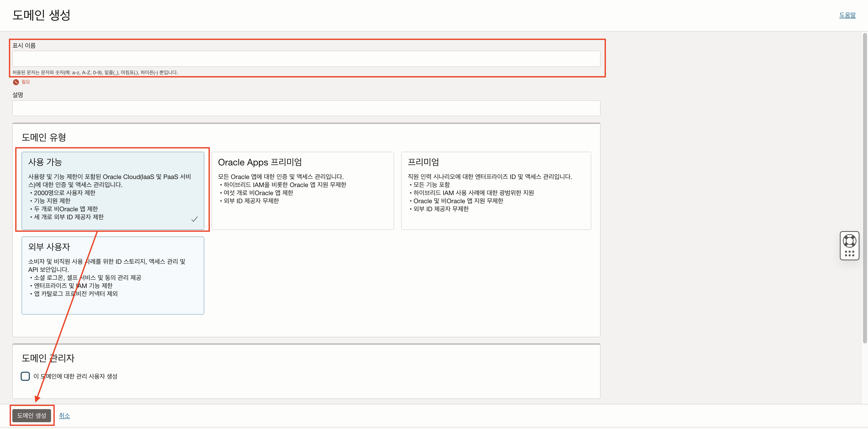Select the 사용 가능 domain type card

(x=113, y=191)
